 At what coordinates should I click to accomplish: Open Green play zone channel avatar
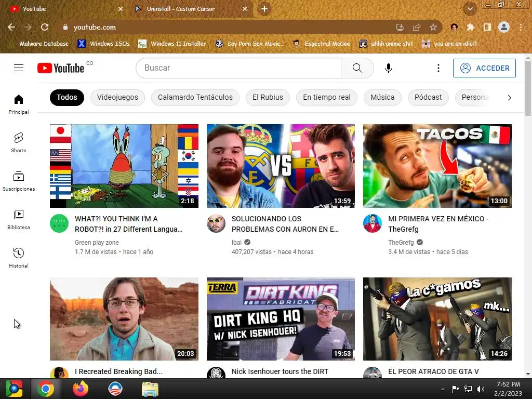pyautogui.click(x=59, y=223)
